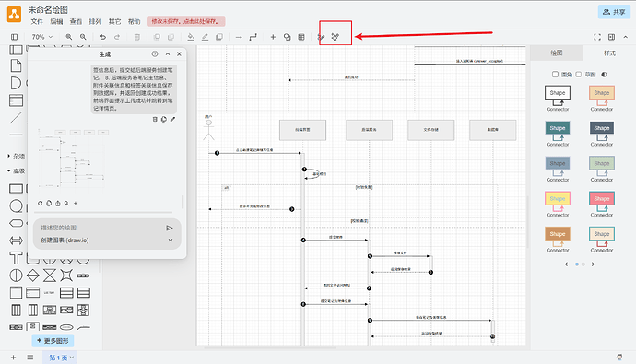Open the 文件 menu
The image size is (636, 364).
37,21
